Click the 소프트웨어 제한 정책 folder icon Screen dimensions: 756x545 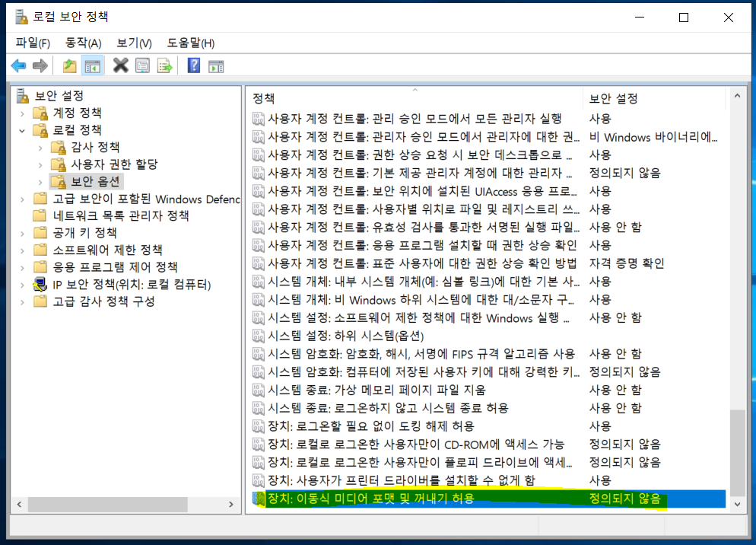tap(40, 250)
